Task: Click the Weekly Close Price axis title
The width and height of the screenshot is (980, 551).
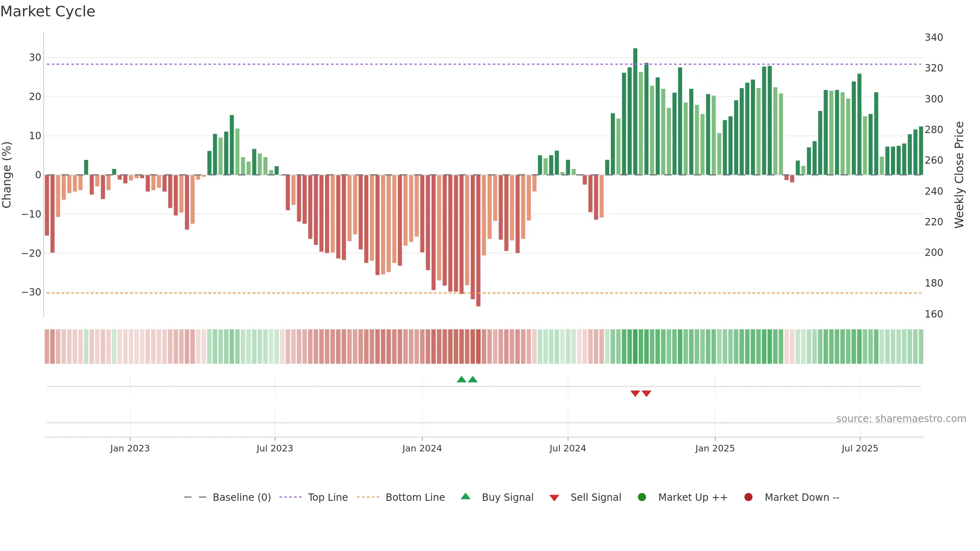Action: click(x=959, y=175)
